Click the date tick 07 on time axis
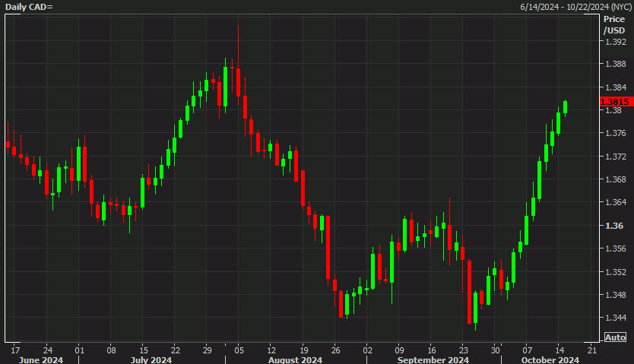Image resolution: width=634 pixels, height=364 pixels. coord(528,350)
